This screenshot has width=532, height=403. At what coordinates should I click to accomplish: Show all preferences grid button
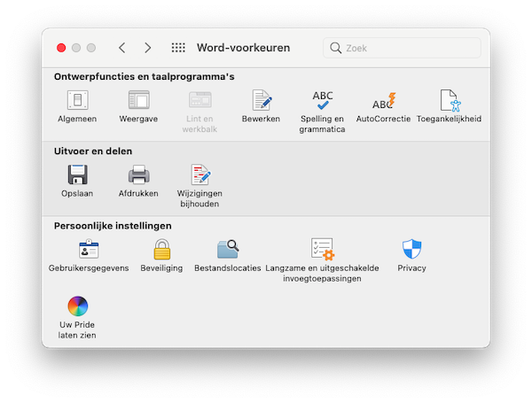click(x=178, y=48)
